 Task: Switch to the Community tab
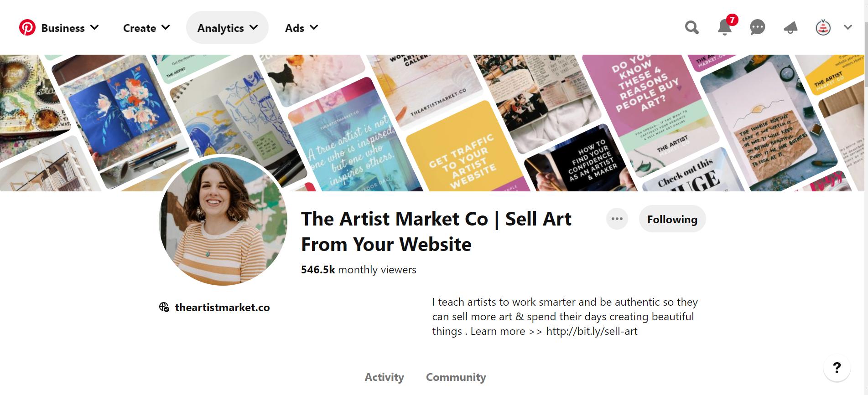456,377
